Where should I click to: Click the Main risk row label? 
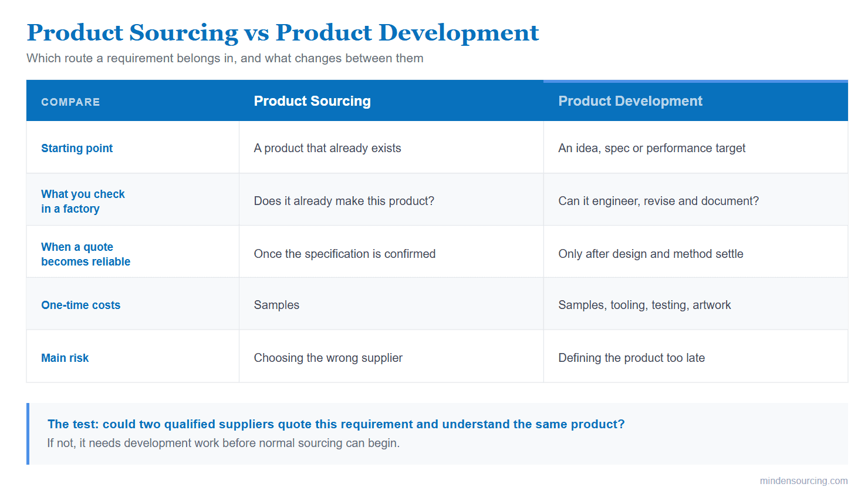[65, 358]
